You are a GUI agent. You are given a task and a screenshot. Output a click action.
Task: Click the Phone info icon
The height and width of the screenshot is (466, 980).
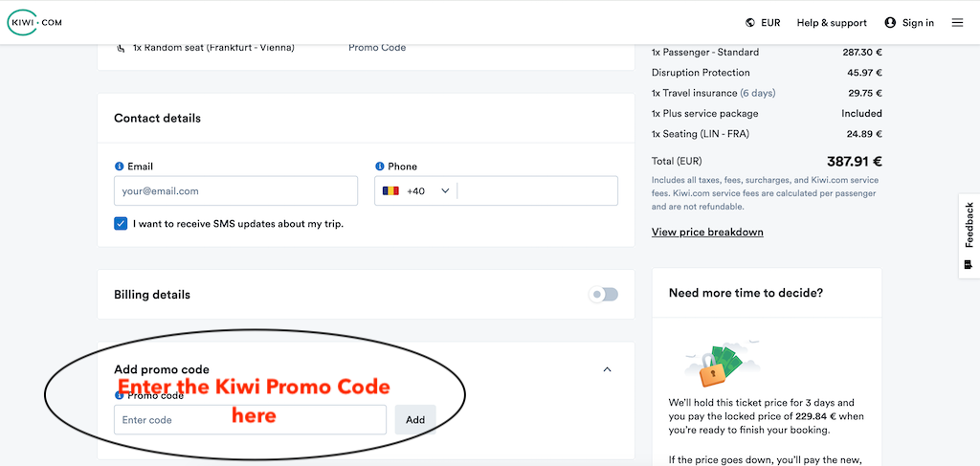coord(380,166)
